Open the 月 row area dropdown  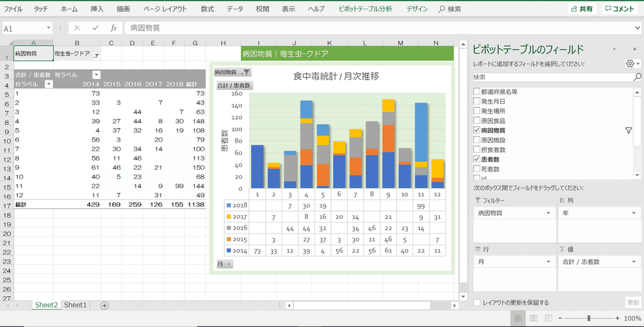click(550, 262)
